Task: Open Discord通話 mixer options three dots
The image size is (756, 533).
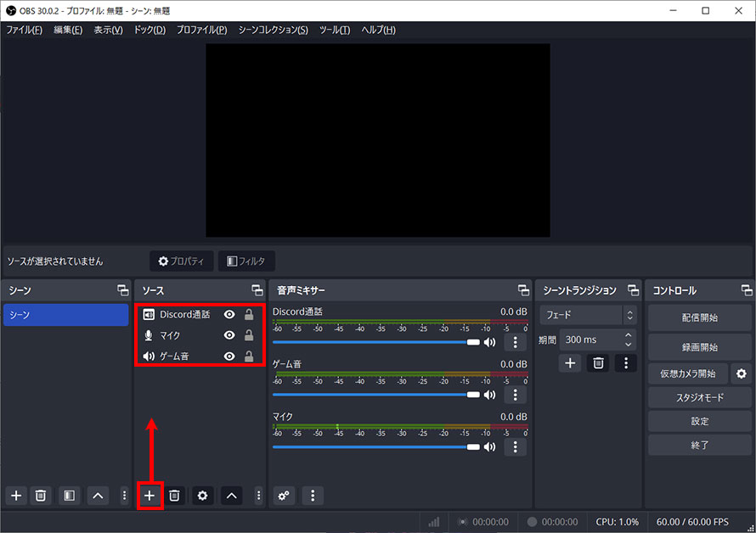Action: click(515, 342)
